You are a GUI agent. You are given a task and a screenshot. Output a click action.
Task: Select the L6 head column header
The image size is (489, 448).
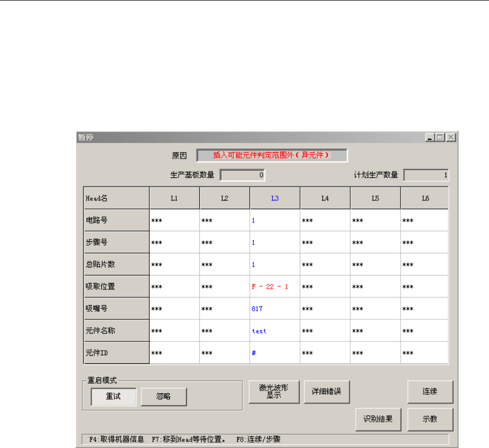[425, 198]
